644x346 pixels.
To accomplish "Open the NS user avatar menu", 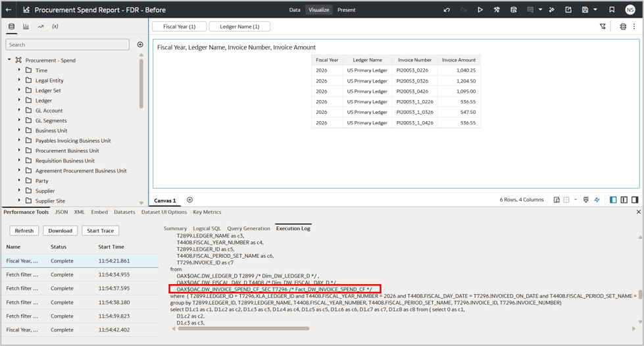I will pyautogui.click(x=630, y=10).
